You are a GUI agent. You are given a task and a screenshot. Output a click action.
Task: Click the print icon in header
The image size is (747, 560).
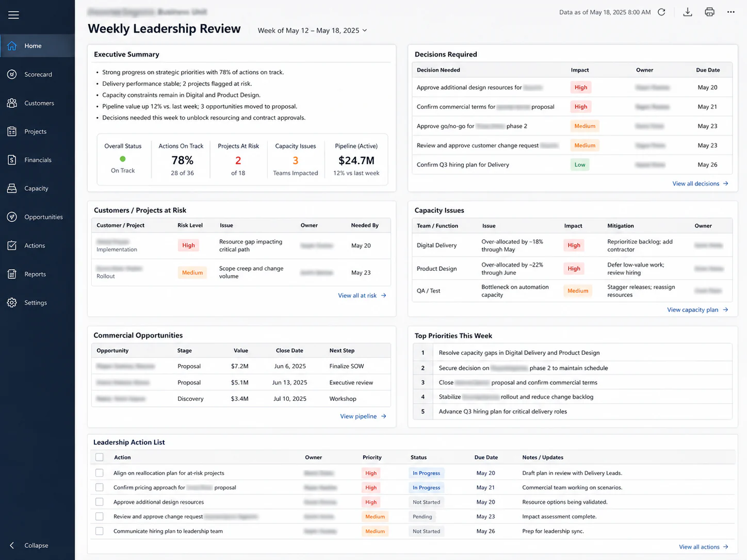(x=710, y=12)
